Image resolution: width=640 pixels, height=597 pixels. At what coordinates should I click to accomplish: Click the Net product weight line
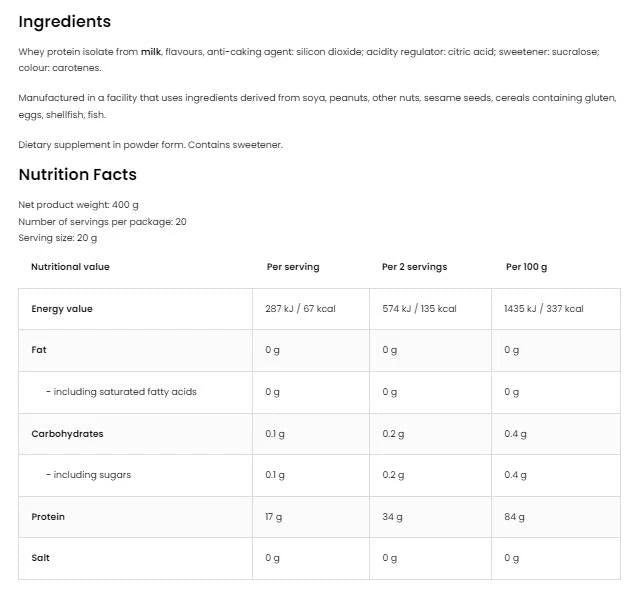[78, 205]
